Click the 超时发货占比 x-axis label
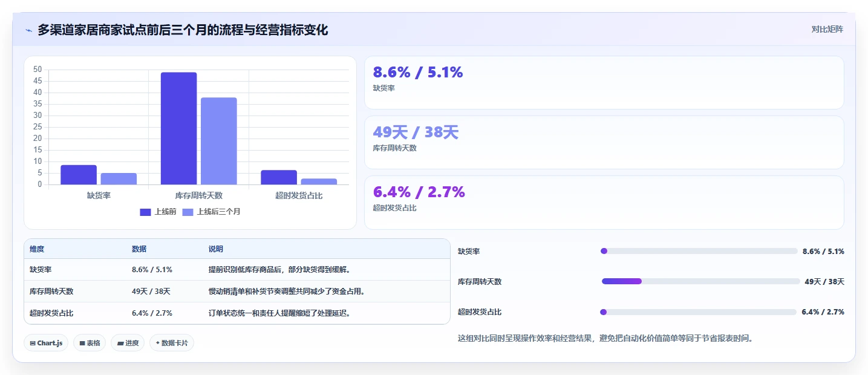868x375 pixels. (x=299, y=195)
